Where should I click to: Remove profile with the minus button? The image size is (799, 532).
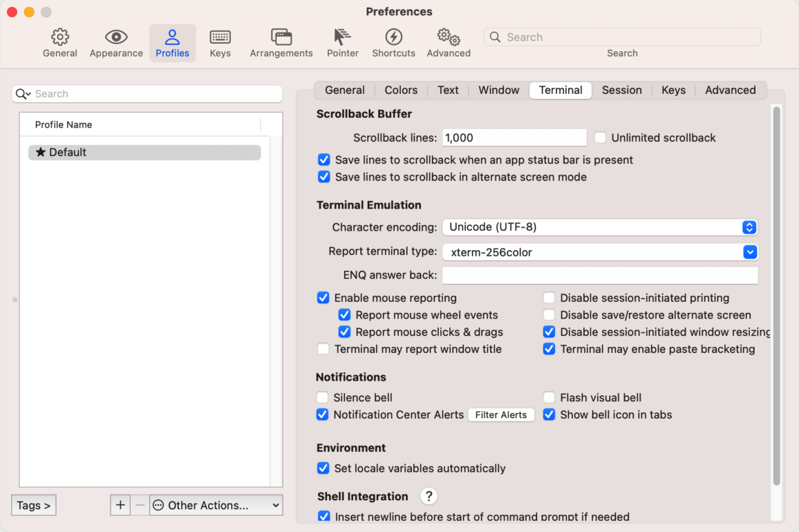coord(140,505)
